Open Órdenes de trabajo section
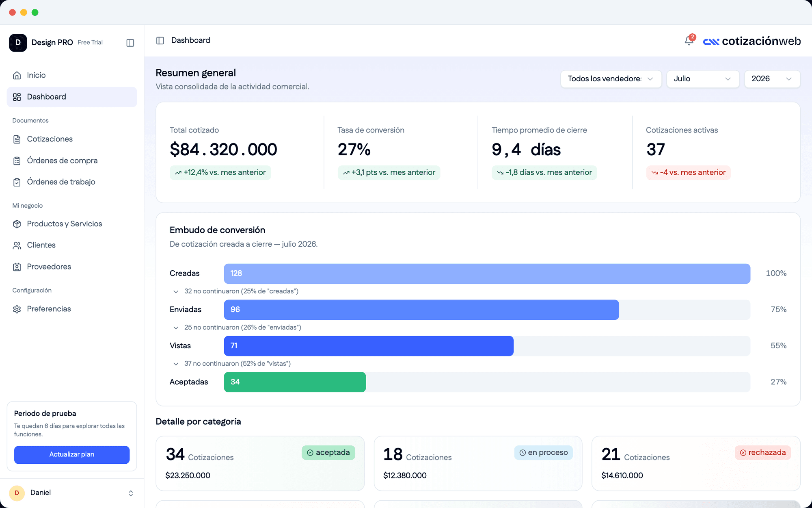This screenshot has width=812, height=508. (72, 182)
